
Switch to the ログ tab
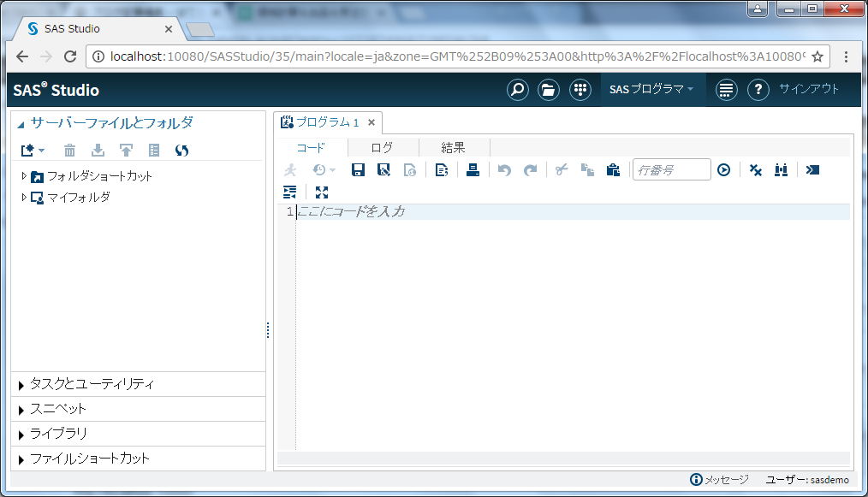[382, 148]
